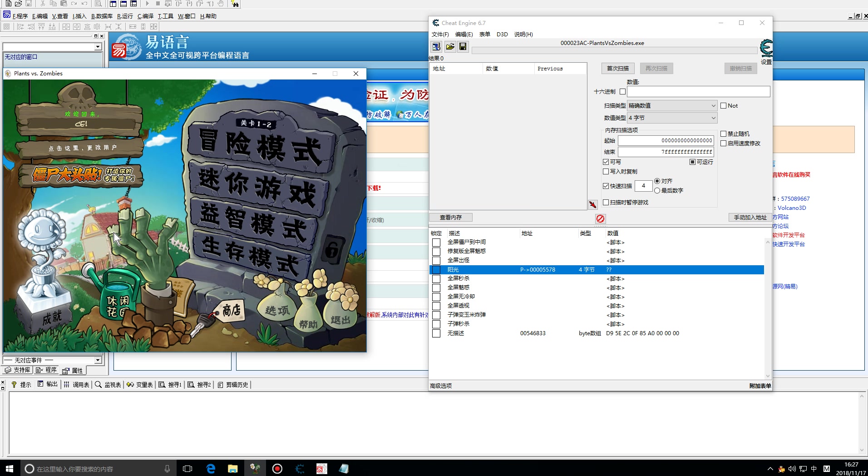Screen dimensions: 868x476
Task: Click red no-entry clear list icon
Action: click(x=600, y=218)
